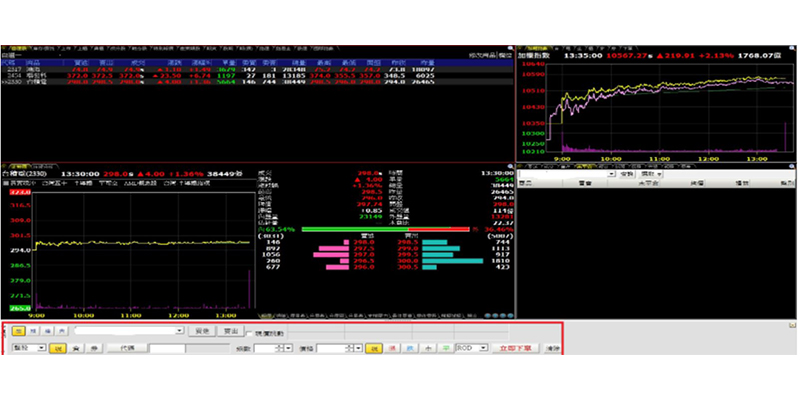
Task: Click bid price 298.0 in five-level quotes
Action: coord(366,242)
